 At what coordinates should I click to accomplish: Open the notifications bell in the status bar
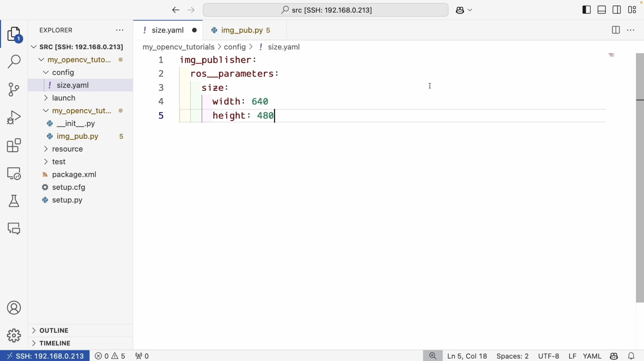point(631,356)
